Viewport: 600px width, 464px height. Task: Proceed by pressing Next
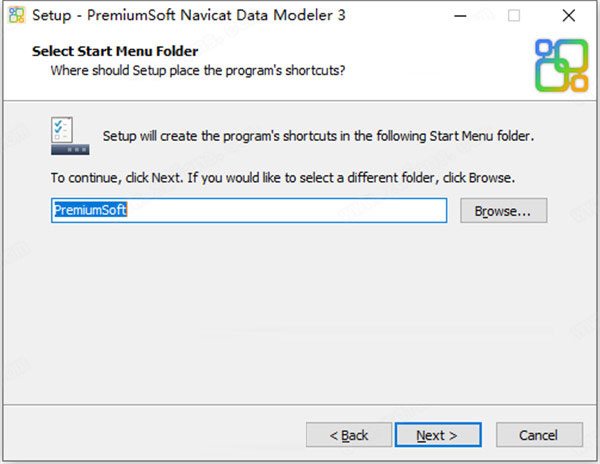click(x=437, y=435)
